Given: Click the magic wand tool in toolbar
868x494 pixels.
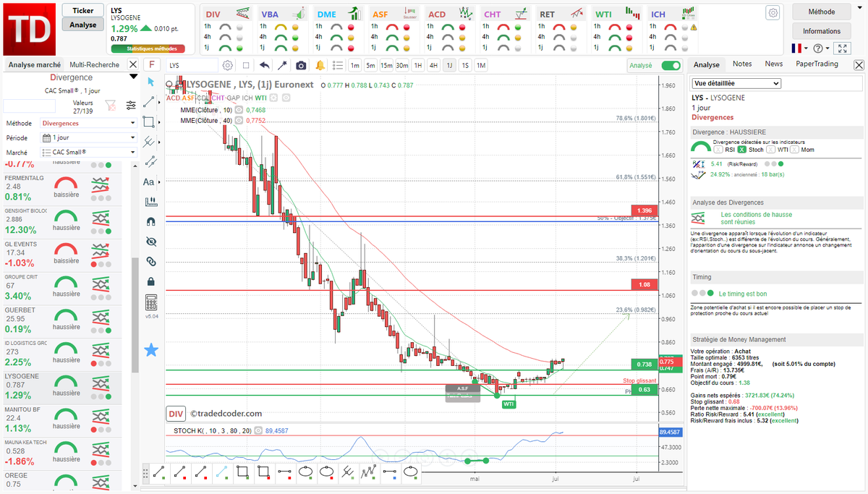Looking at the screenshot, I should coord(282,65).
